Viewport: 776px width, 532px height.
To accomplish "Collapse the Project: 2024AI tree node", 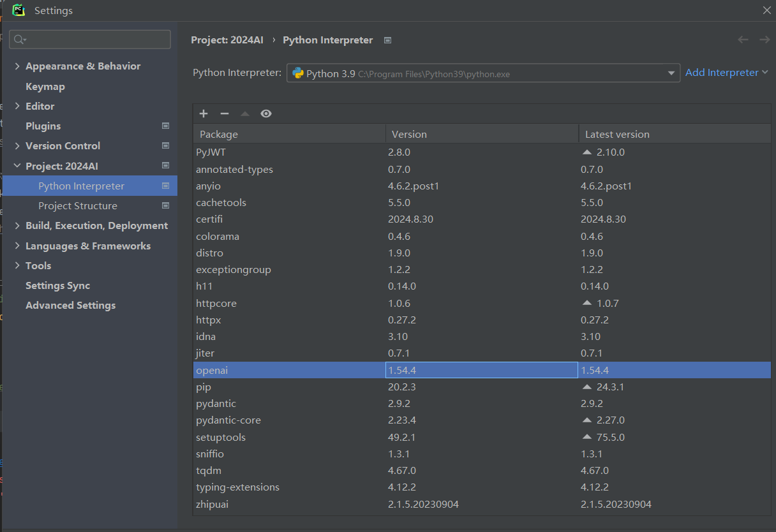I will [x=17, y=166].
